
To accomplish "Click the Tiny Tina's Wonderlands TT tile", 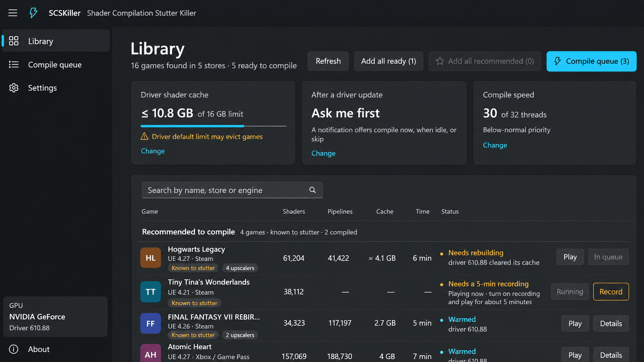I will coord(151,292).
